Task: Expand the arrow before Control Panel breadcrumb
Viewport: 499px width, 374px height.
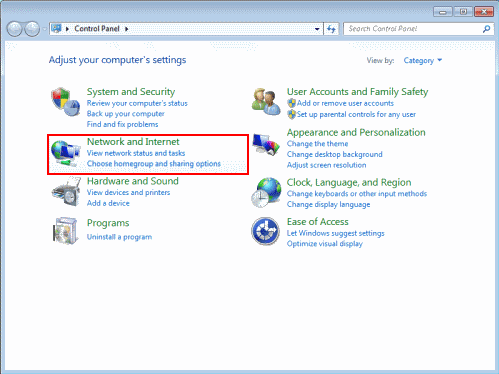Action: 67,29
